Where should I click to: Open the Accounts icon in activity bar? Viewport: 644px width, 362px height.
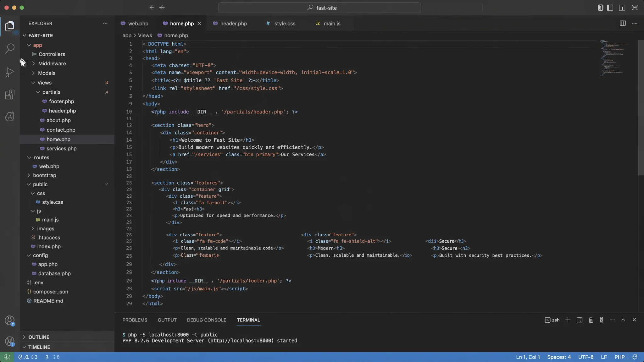[10, 321]
